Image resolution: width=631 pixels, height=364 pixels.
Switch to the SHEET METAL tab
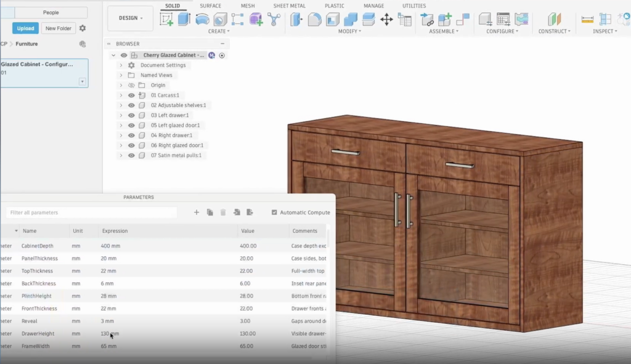(x=290, y=6)
